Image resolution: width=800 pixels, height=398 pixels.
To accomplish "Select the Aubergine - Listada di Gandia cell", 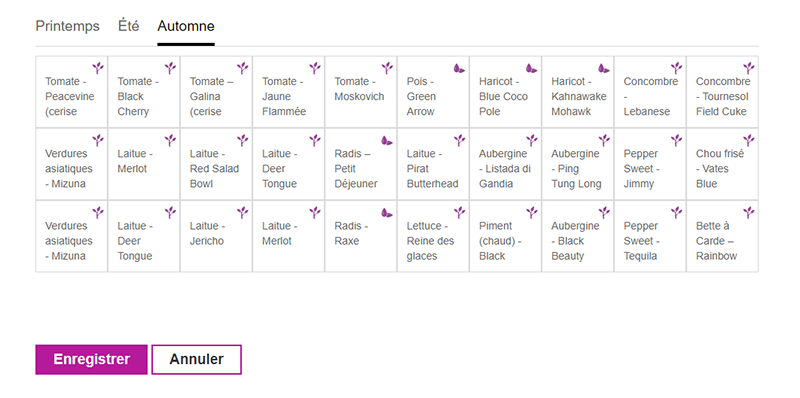I will [x=505, y=164].
